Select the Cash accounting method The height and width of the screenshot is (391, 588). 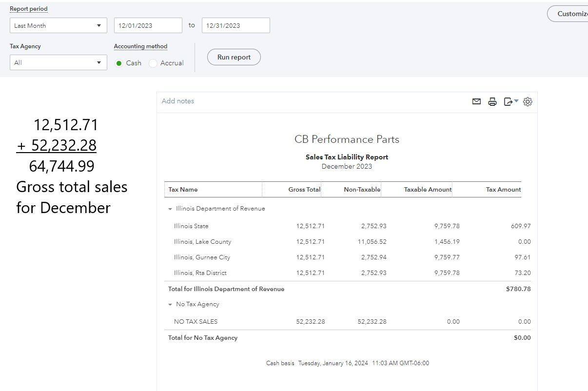click(x=118, y=63)
